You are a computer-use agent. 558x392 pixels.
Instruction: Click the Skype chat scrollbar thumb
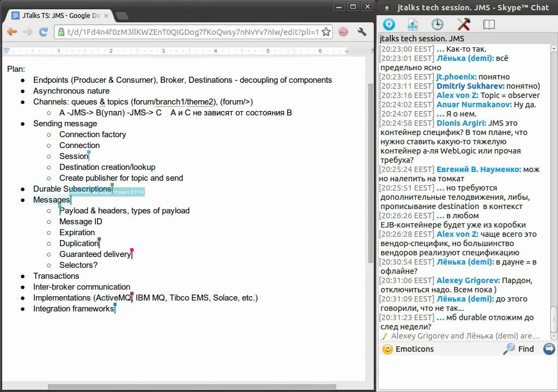pos(554,318)
